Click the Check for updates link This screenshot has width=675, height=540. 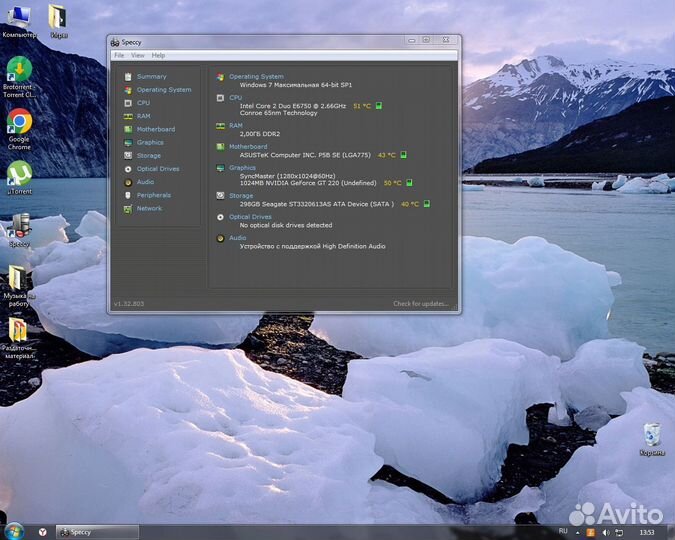click(x=420, y=303)
